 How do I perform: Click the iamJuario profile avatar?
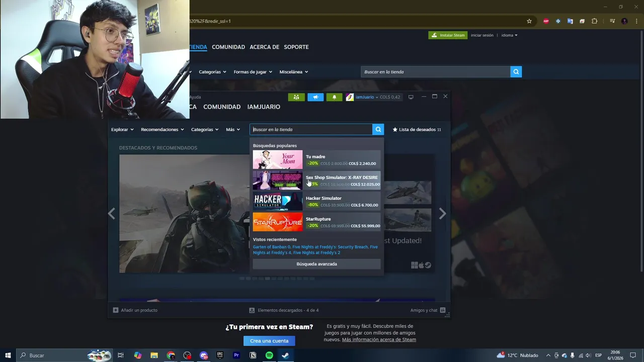pos(350,97)
